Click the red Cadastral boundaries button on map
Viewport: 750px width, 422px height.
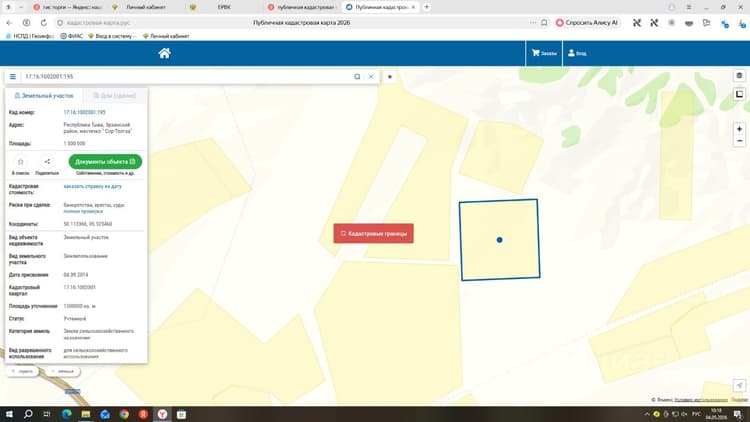[374, 233]
